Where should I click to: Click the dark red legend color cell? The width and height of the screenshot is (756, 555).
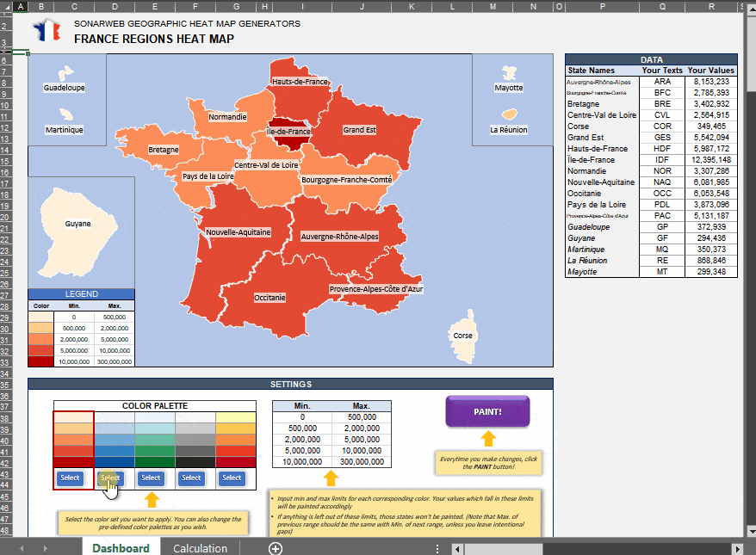coord(41,361)
